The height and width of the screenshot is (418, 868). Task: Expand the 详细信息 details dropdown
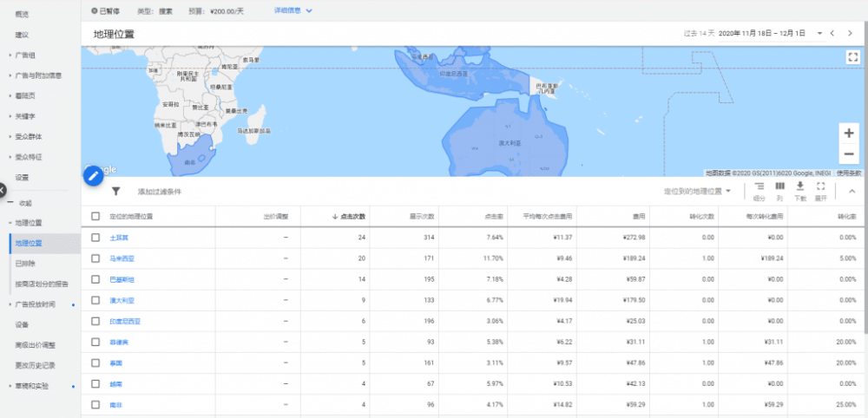[x=293, y=10]
